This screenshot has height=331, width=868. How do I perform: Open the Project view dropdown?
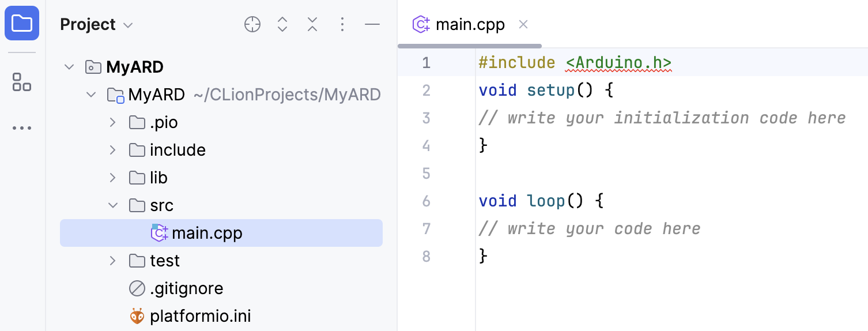96,24
